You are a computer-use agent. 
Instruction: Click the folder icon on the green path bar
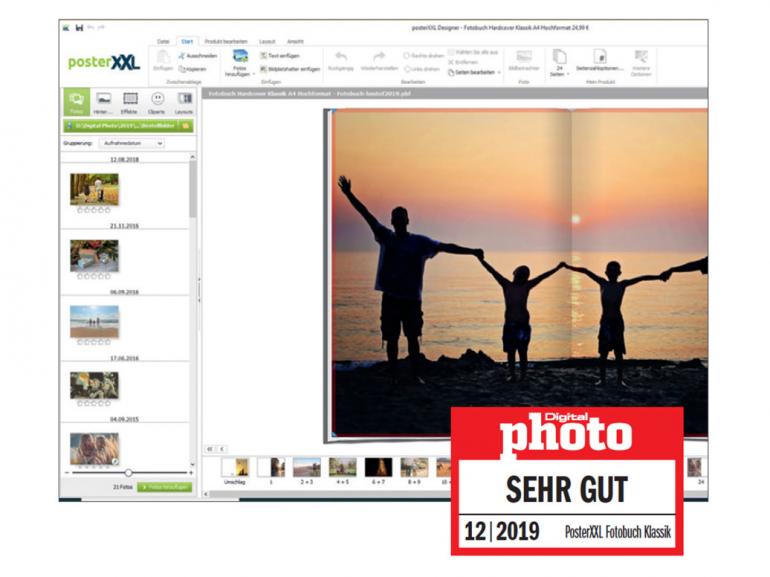186,126
